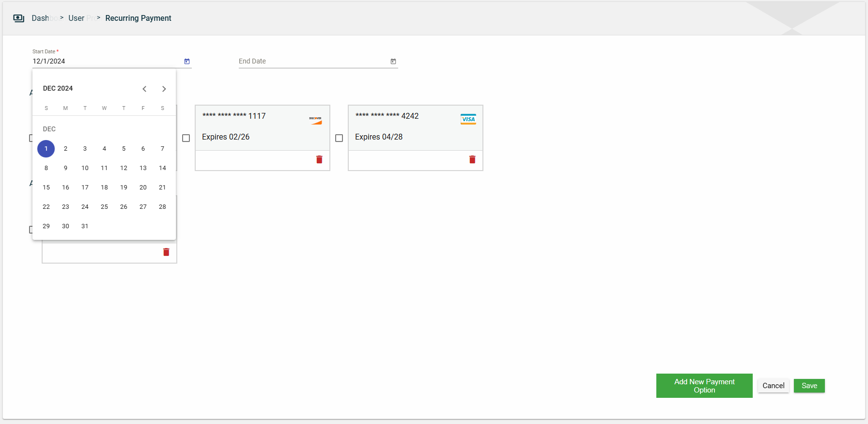This screenshot has width=868, height=424.
Task: Click the payment icon in the breadcrumb
Action: (19, 18)
